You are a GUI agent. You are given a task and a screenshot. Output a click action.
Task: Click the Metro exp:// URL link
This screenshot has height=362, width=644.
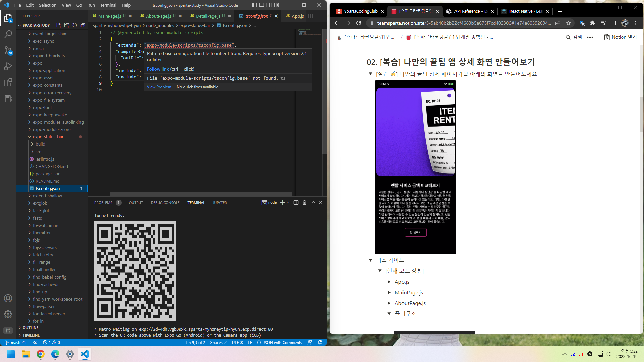coord(206,329)
